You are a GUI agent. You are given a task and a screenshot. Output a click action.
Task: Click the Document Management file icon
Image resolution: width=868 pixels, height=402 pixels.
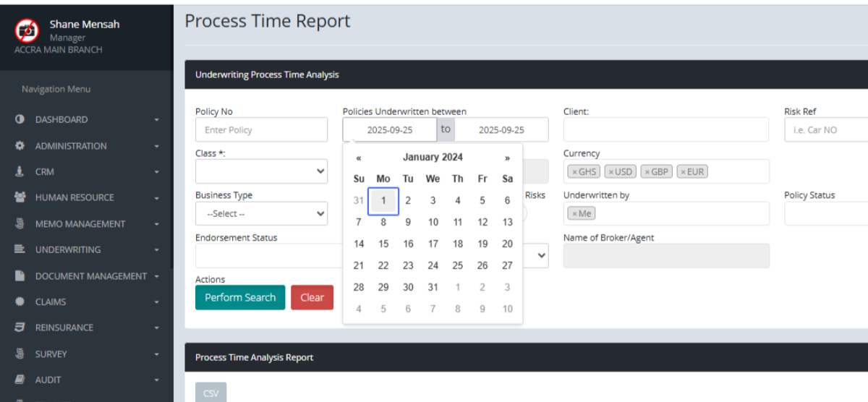pyautogui.click(x=20, y=276)
